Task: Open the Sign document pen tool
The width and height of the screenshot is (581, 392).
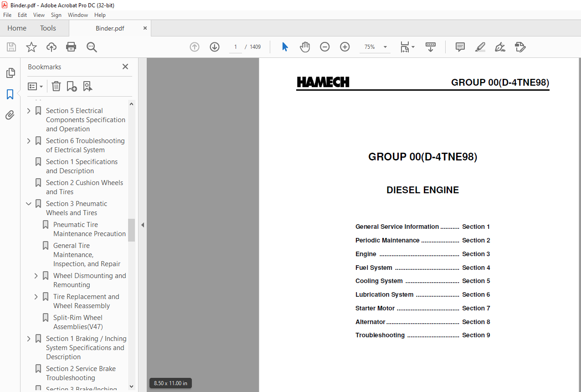Action: coord(500,47)
